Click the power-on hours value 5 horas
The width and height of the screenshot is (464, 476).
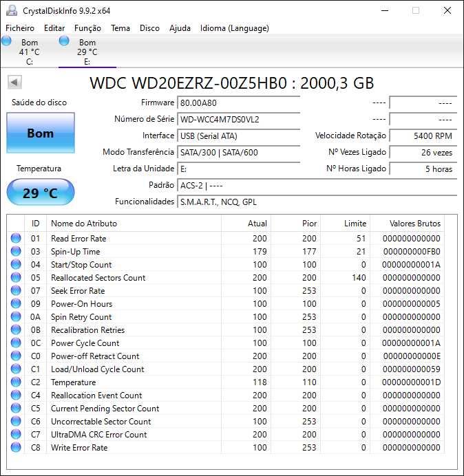423,169
